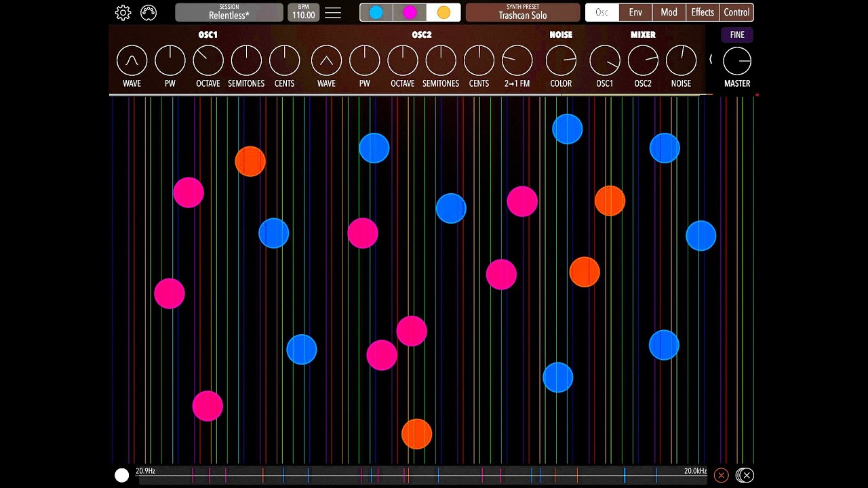Open the Synth Preset Trashcan Solo selector
The image size is (868, 488).
click(x=523, y=12)
